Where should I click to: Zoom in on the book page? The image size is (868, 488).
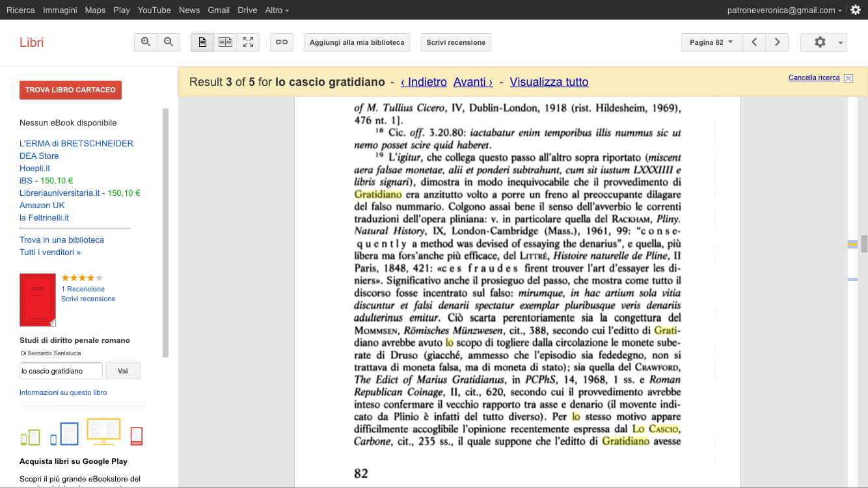coord(146,42)
